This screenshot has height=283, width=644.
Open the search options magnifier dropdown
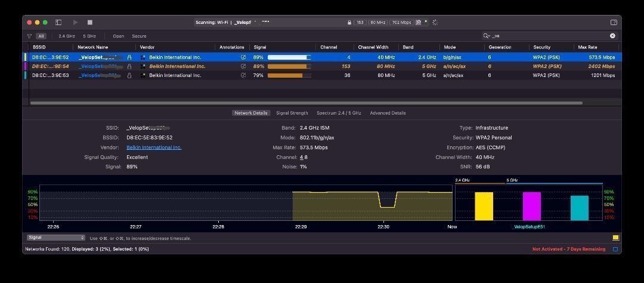point(487,36)
